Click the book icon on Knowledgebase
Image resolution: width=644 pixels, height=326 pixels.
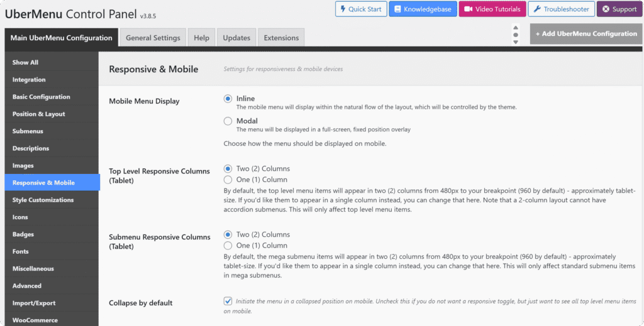[397, 9]
